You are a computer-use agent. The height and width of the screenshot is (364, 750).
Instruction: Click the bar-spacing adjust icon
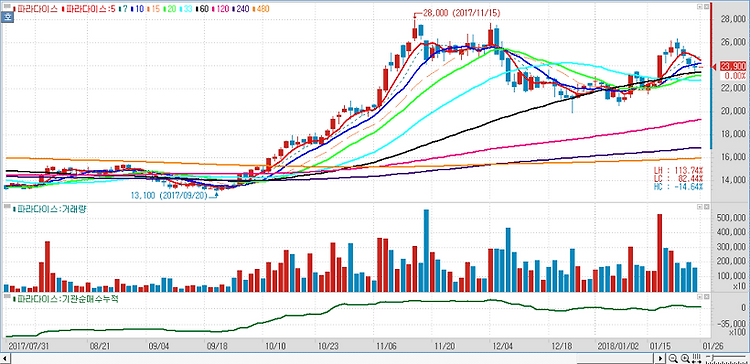(696, 358)
